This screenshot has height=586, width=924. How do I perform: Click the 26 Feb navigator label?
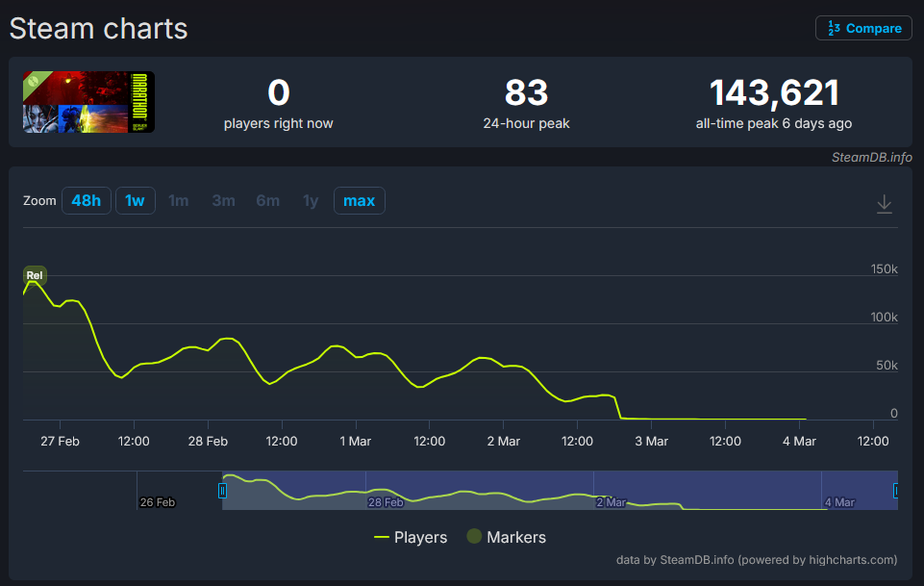click(158, 502)
